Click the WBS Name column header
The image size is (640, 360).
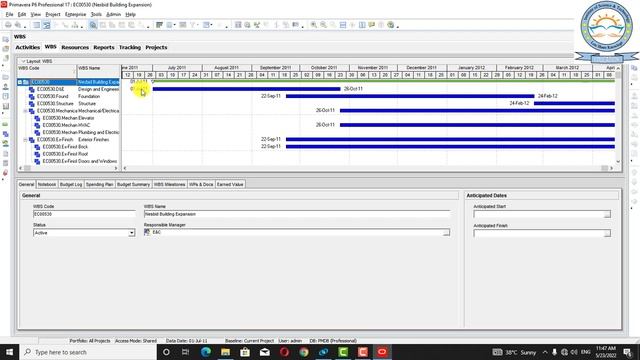[x=98, y=71]
